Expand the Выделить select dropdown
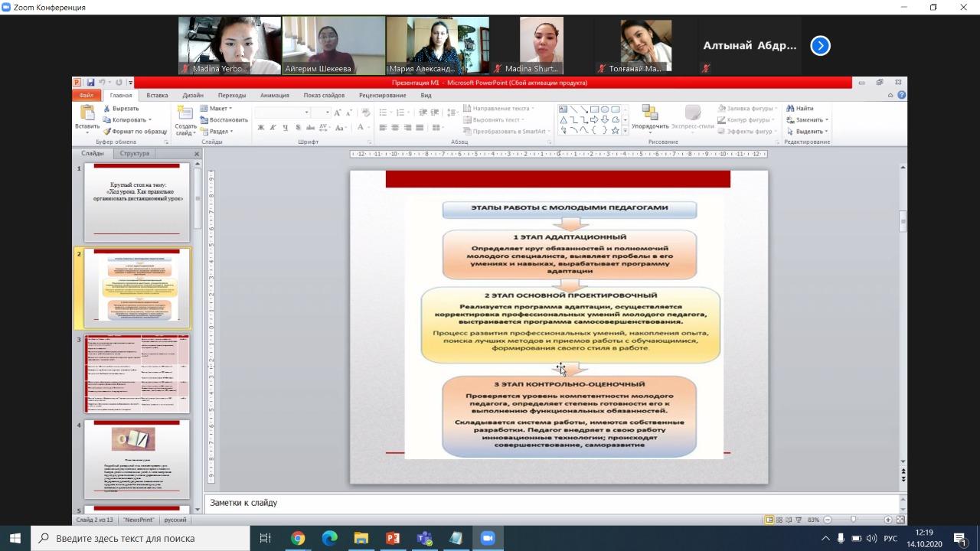 click(811, 132)
